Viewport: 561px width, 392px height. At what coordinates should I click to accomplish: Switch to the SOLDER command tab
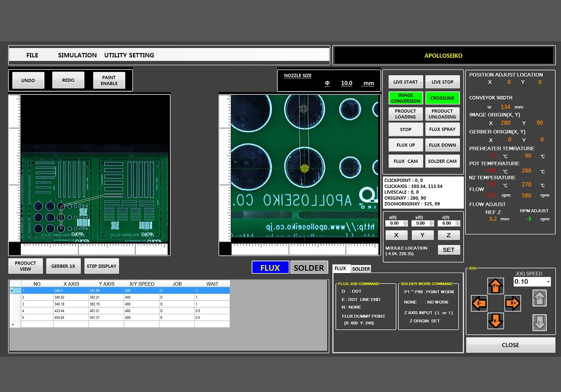pos(361,269)
